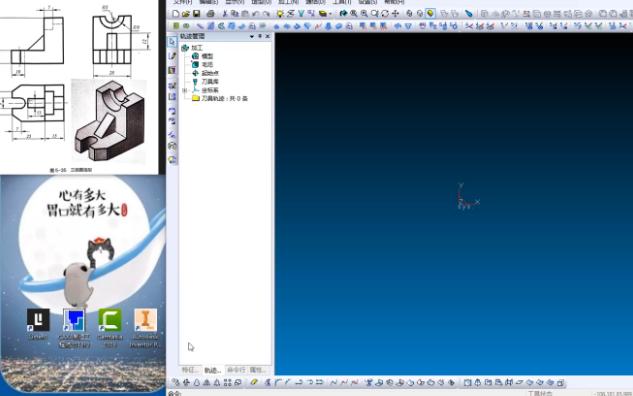The height and width of the screenshot is (396, 633).
Task: Open the trajectory panel dropdown arrow
Action: (252, 36)
